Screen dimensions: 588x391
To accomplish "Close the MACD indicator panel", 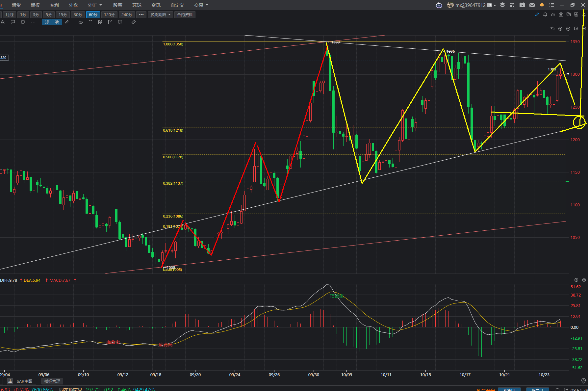I will click(x=576, y=280).
